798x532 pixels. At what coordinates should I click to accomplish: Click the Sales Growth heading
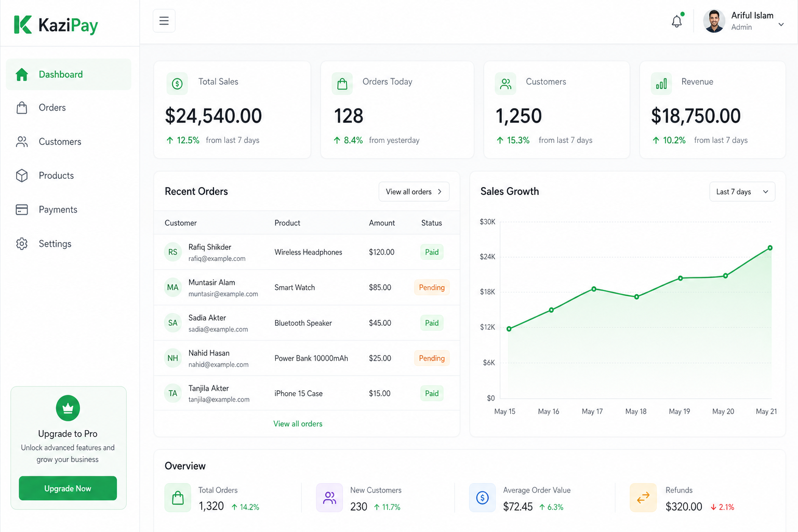pos(510,191)
